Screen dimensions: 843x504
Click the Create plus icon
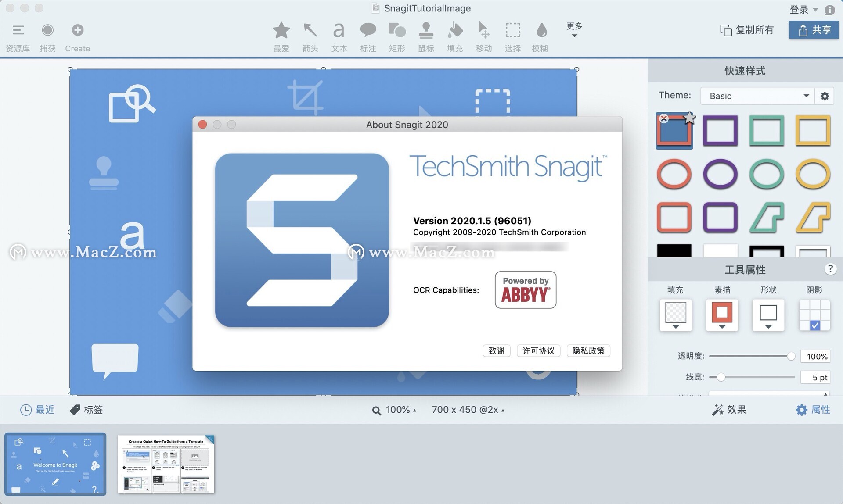coord(77,30)
